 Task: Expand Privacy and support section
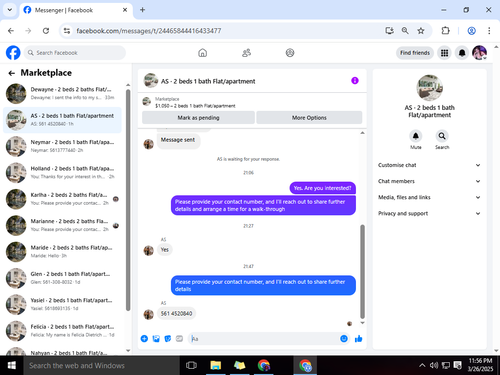coord(429,213)
